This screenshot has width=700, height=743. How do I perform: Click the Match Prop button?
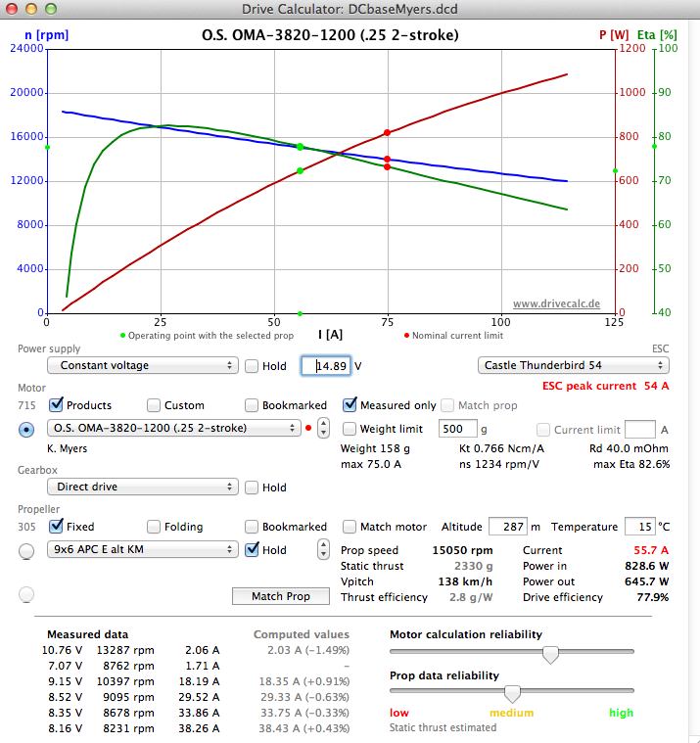pyautogui.click(x=281, y=596)
